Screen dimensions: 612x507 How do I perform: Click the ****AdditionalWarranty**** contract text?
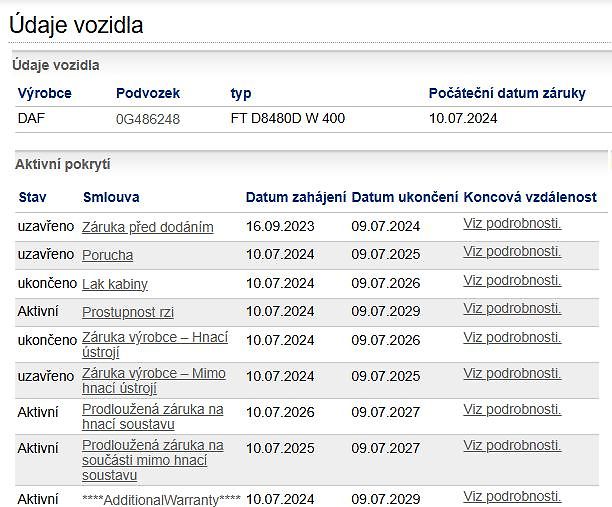161,500
